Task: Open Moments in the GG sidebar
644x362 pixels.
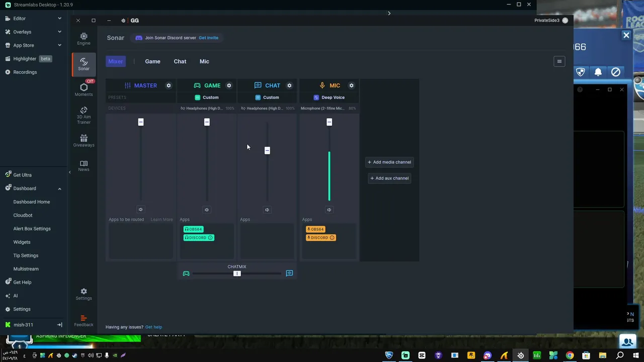Action: pyautogui.click(x=84, y=89)
